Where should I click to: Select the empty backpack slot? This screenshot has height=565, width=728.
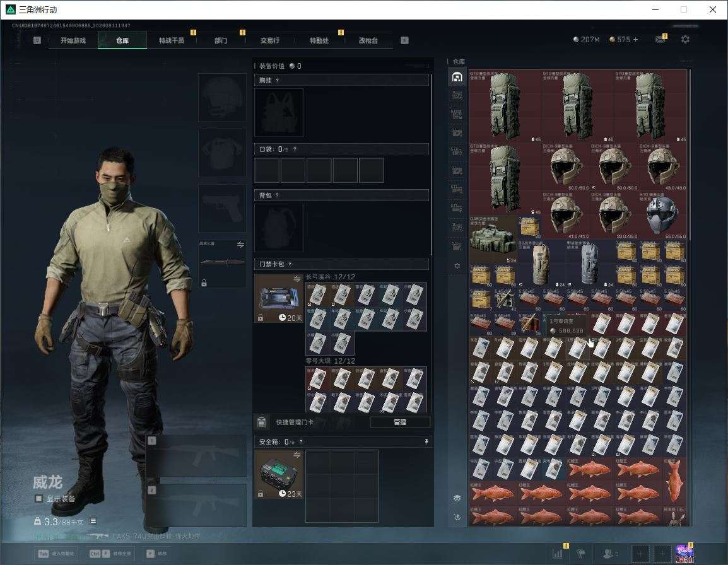pyautogui.click(x=279, y=228)
